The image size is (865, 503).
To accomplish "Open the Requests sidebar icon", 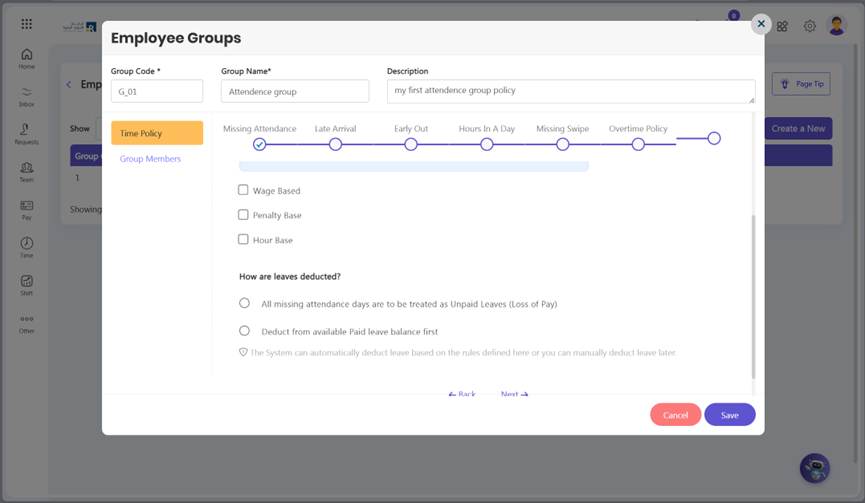I will point(26,130).
